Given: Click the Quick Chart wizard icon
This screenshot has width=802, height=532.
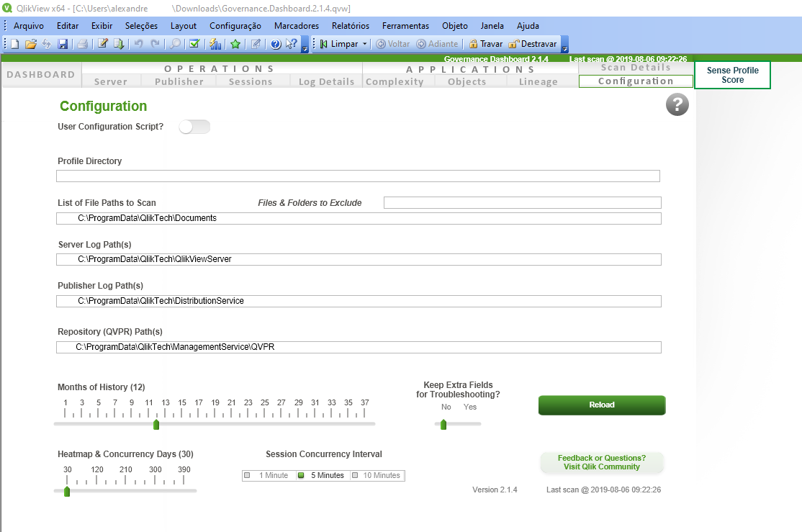Looking at the screenshot, I should (215, 44).
